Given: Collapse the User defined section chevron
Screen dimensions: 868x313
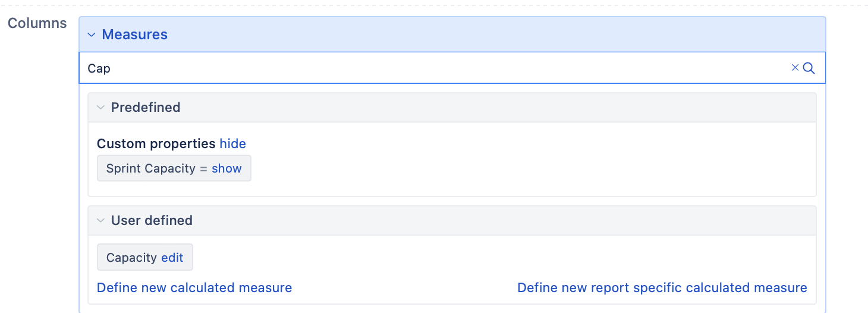Looking at the screenshot, I should pos(100,221).
